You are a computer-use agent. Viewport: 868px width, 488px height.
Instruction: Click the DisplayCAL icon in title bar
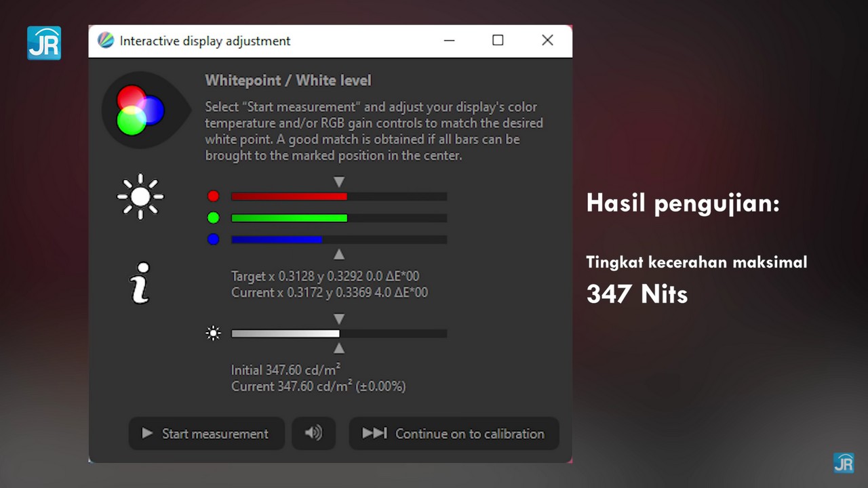[106, 41]
